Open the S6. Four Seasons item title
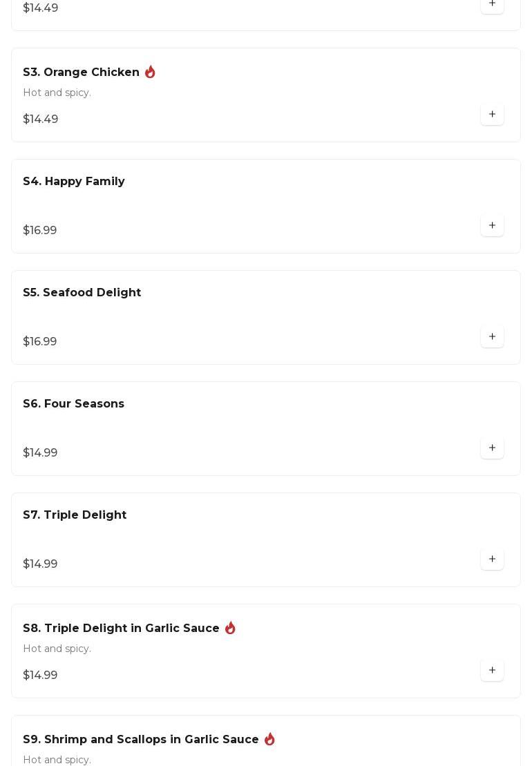This screenshot has width=532, height=766. coord(73,403)
